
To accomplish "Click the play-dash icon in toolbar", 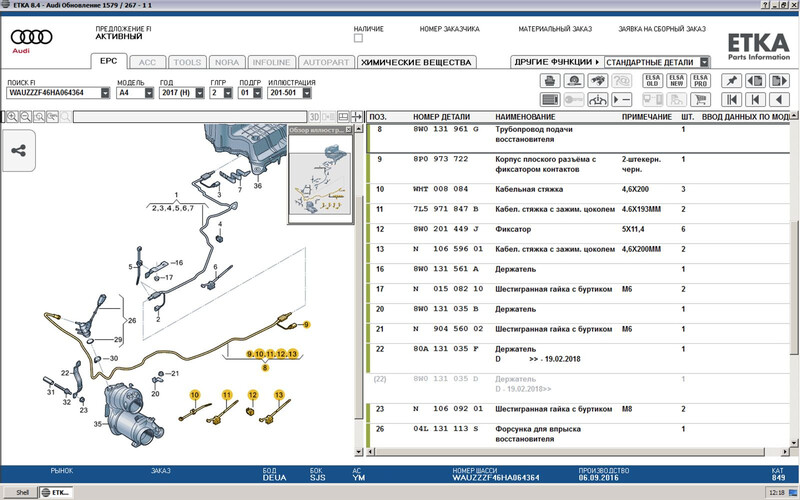I will pyautogui.click(x=621, y=99).
